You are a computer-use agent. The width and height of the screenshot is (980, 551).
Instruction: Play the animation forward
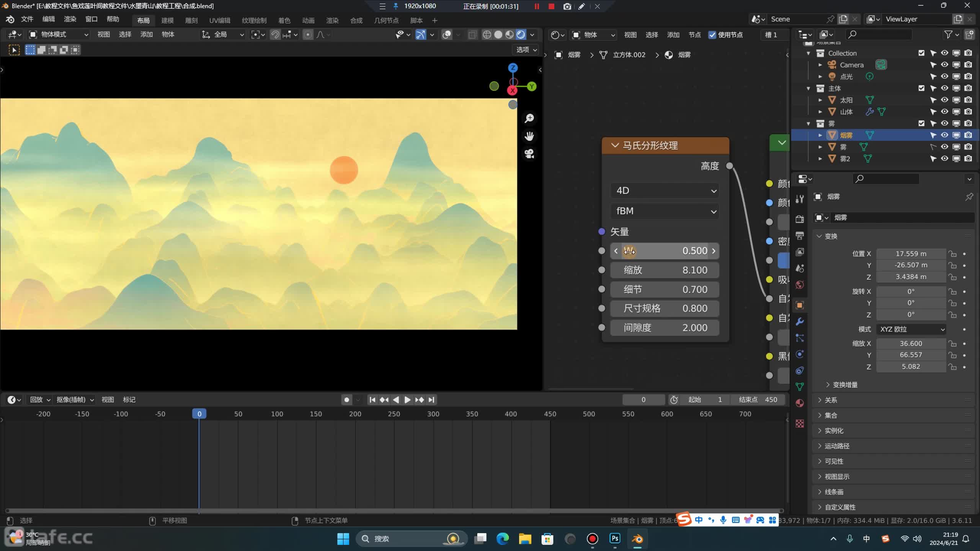point(407,399)
